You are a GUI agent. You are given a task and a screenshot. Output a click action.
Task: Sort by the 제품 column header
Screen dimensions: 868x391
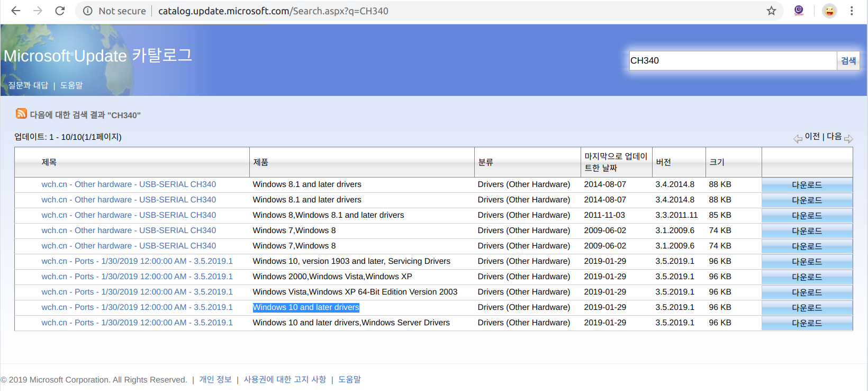pyautogui.click(x=260, y=162)
